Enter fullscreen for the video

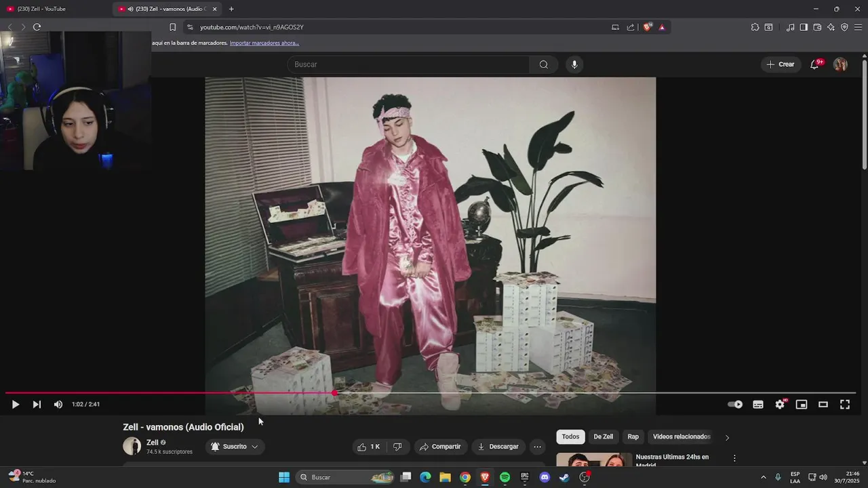(845, 405)
